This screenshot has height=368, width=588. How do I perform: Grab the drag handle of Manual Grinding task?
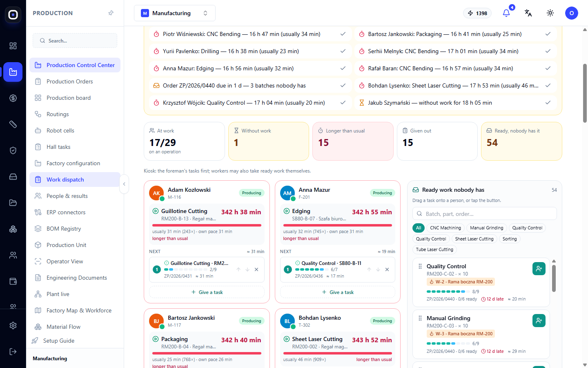point(420,318)
